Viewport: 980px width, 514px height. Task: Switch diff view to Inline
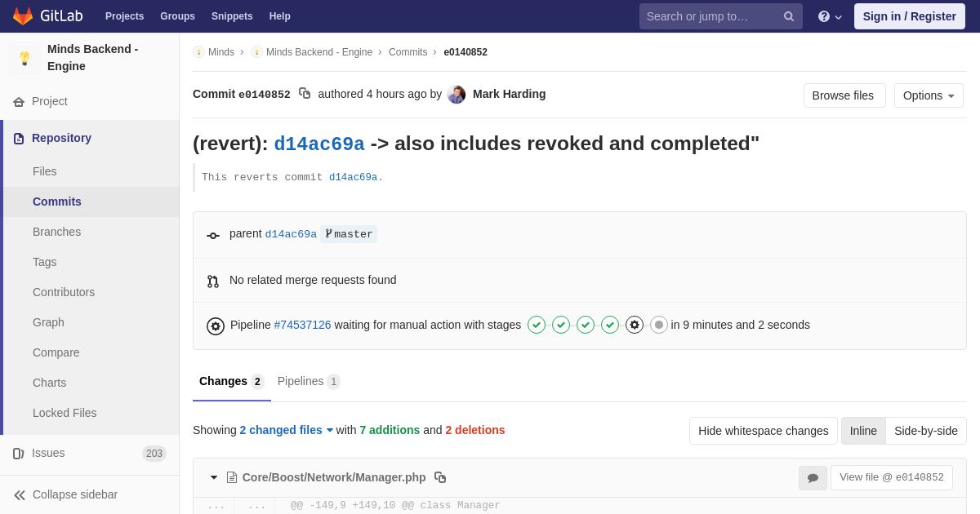863,431
